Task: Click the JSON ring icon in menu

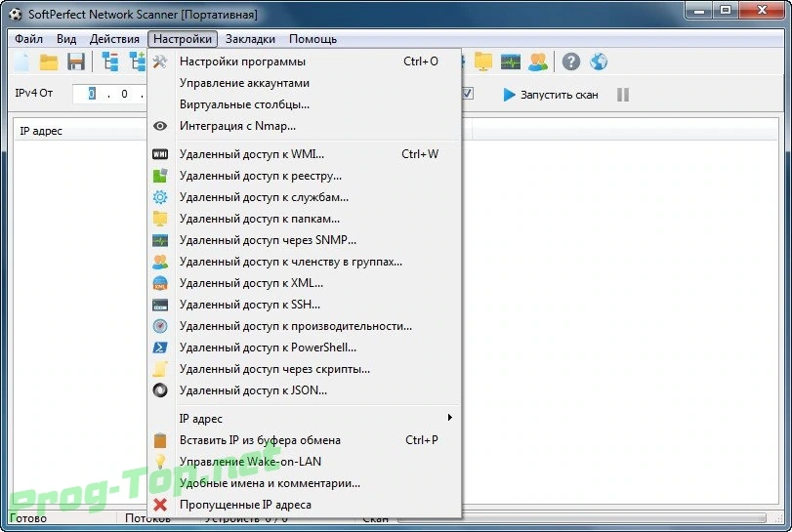Action: pyautogui.click(x=160, y=390)
